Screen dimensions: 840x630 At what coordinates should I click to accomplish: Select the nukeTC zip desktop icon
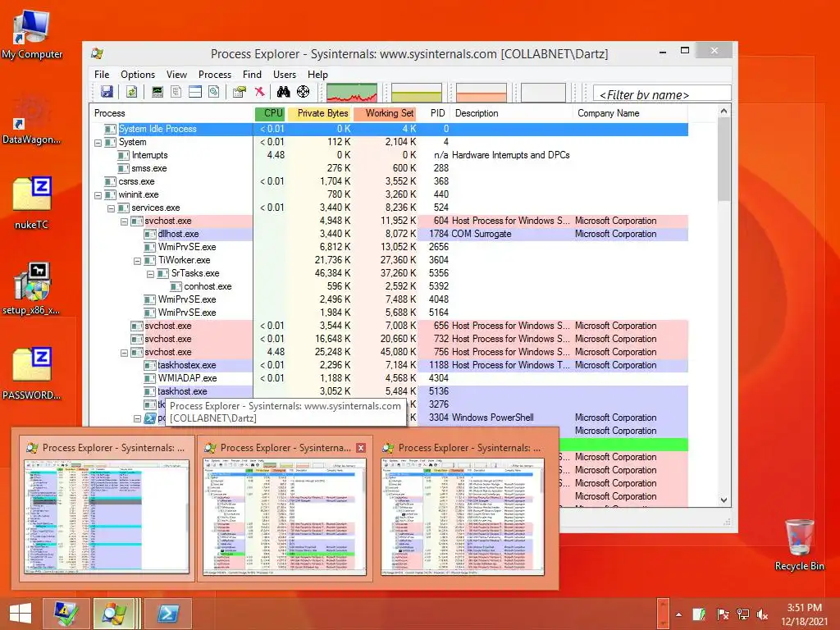tap(32, 203)
